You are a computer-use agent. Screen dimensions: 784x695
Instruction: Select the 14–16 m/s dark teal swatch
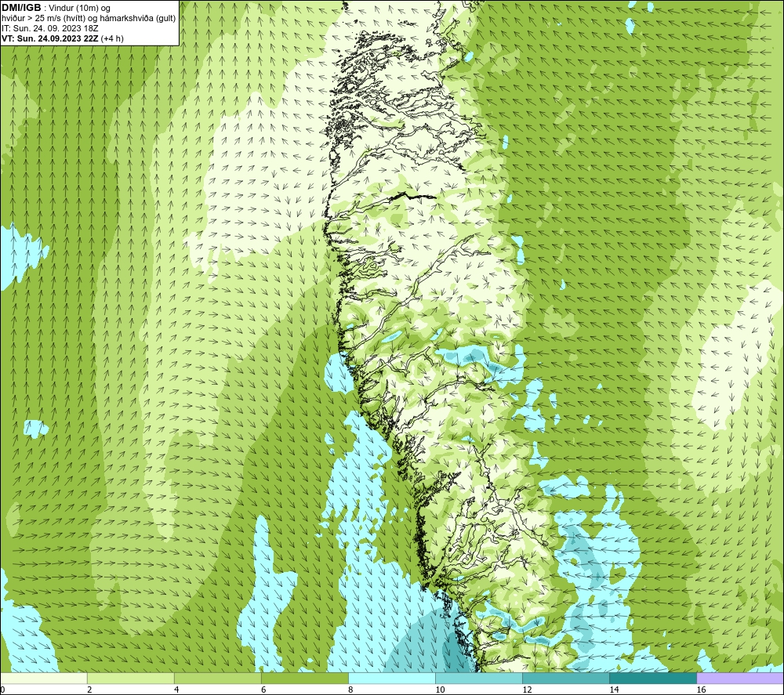[x=653, y=678]
